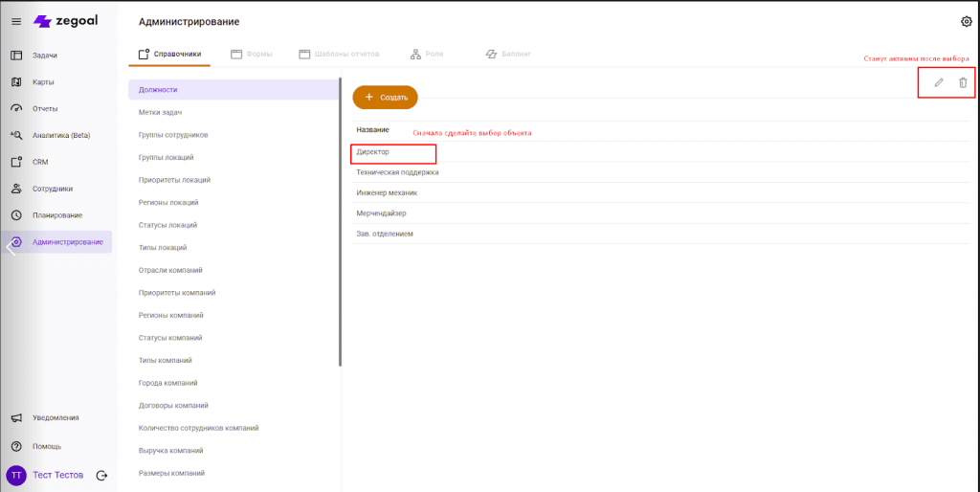Image resolution: width=980 pixels, height=492 pixels.
Task: Select the Директор row
Action: 393,152
